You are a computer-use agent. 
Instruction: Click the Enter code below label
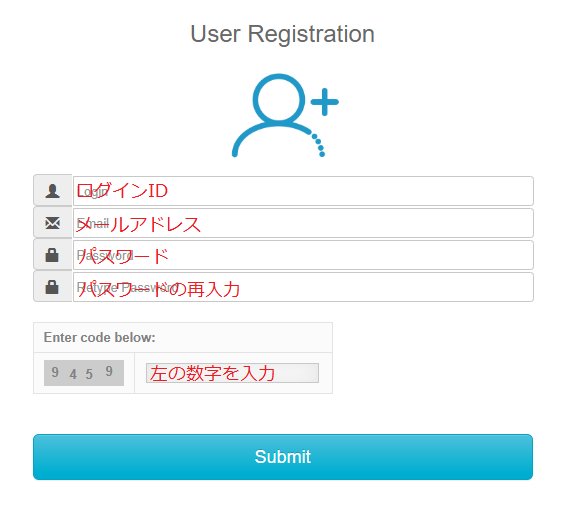99,338
